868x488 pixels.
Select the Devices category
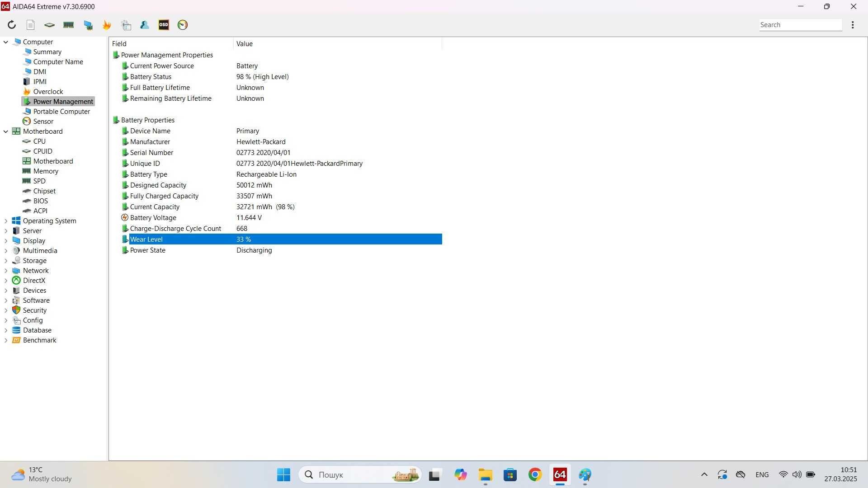[34, 291]
